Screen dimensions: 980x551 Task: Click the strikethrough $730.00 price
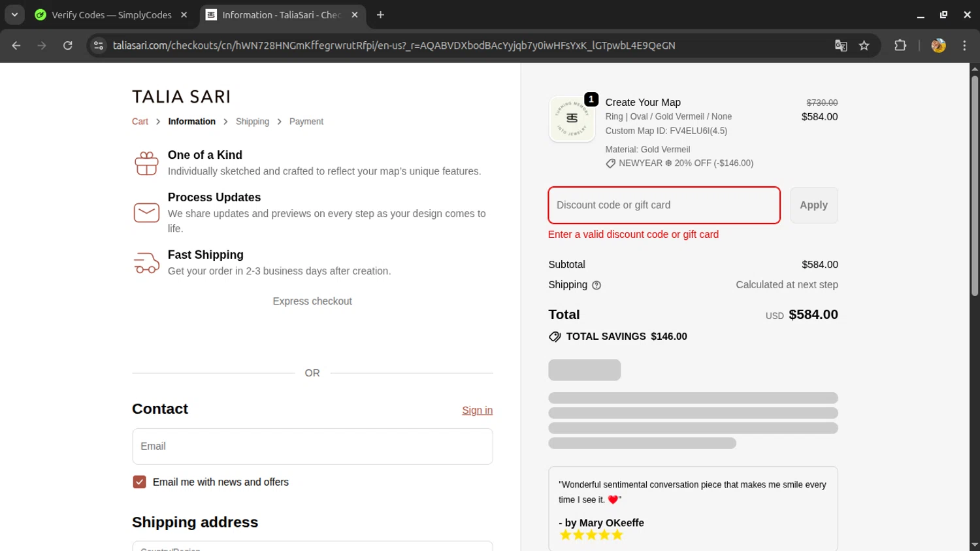(822, 103)
